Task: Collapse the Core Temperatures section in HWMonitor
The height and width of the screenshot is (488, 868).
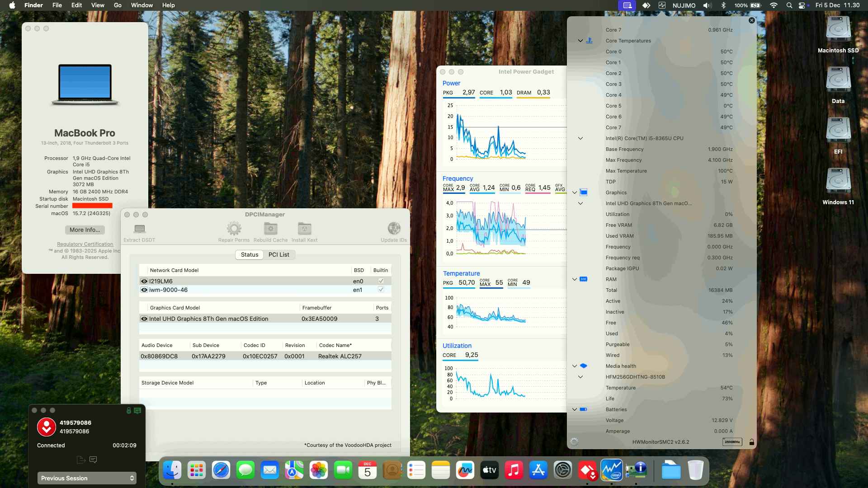Action: [580, 41]
